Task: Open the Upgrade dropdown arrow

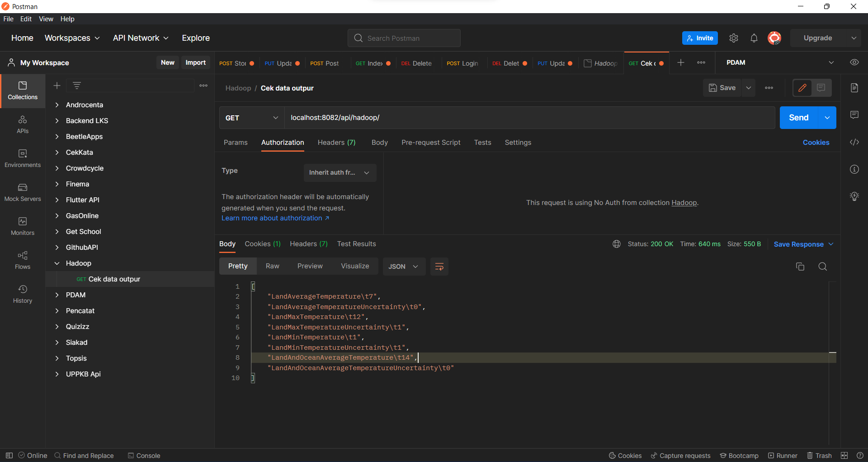Action: coord(854,38)
